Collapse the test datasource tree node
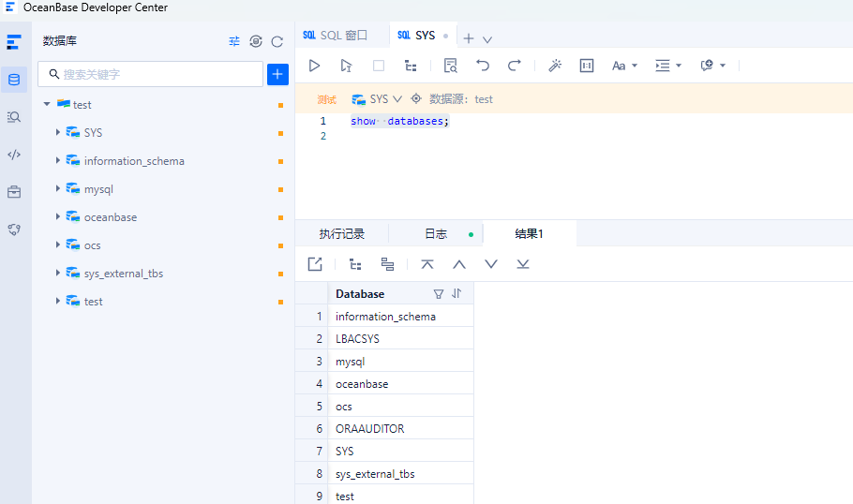This screenshot has height=504, width=853. pyautogui.click(x=47, y=104)
